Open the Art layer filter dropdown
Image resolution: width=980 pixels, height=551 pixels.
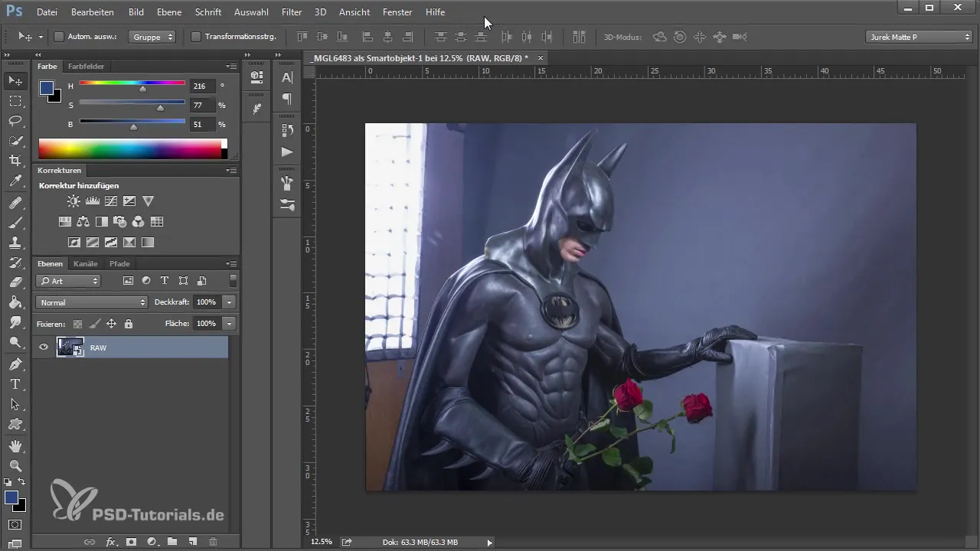coord(69,281)
